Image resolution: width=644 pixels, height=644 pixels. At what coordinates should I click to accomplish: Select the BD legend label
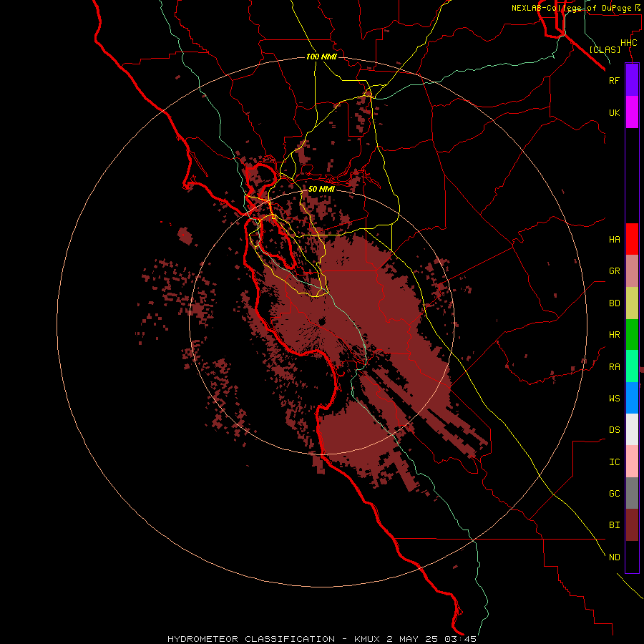click(614, 303)
